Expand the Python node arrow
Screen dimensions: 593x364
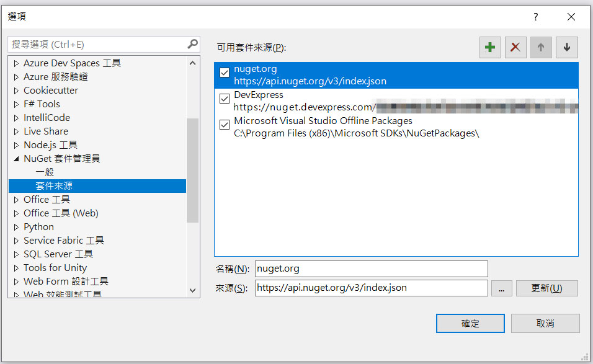pos(16,227)
